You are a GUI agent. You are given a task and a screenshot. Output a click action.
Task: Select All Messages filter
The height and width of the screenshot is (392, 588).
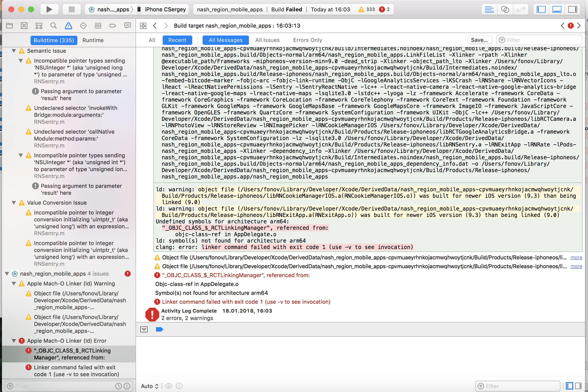tap(226, 40)
